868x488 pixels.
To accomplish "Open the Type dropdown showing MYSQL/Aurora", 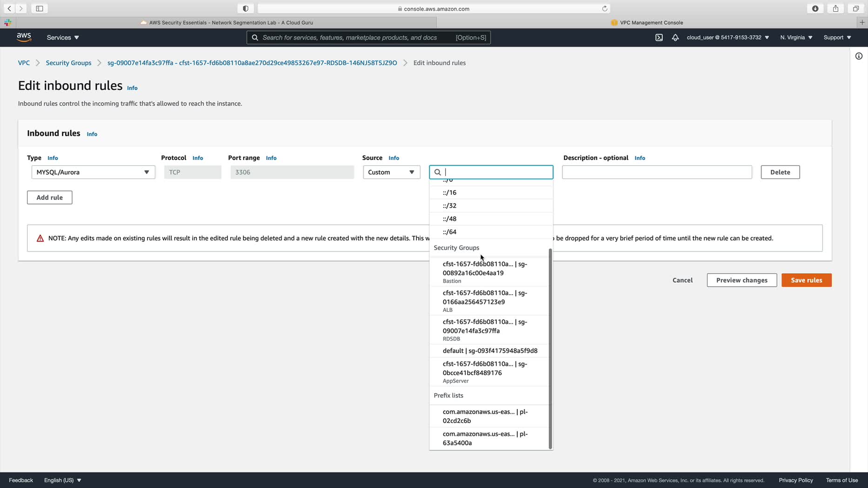I will (x=93, y=172).
